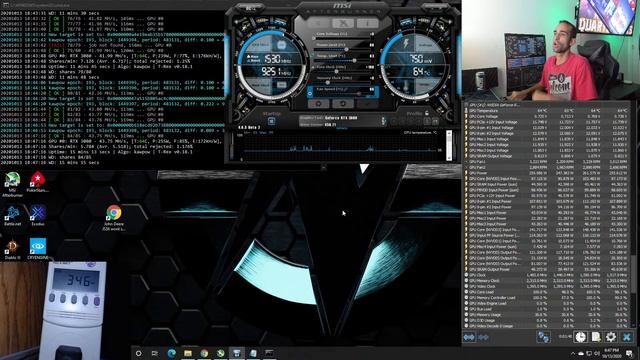Viewport: 640px width, 360px height.
Task: Open Battle.net desktop shortcut
Action: click(12, 216)
